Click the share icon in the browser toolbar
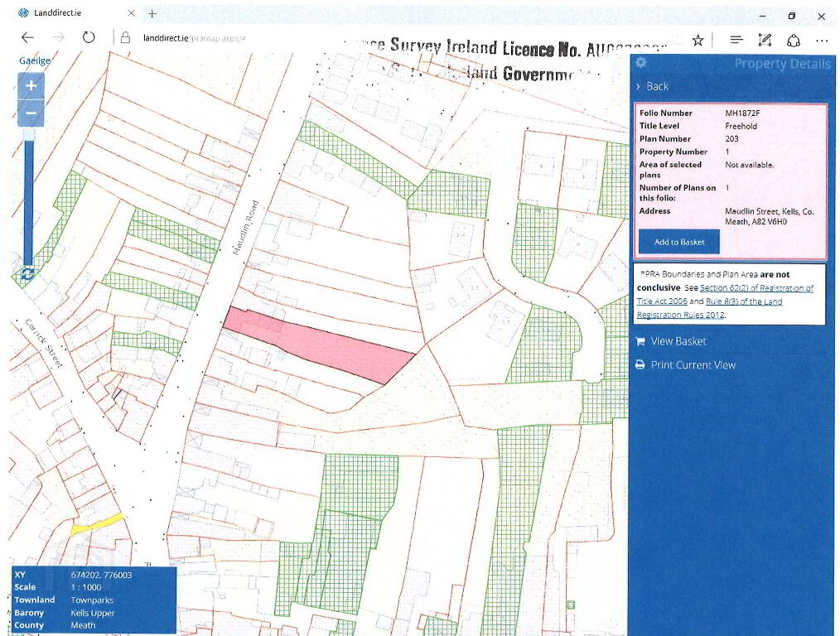 click(x=794, y=40)
